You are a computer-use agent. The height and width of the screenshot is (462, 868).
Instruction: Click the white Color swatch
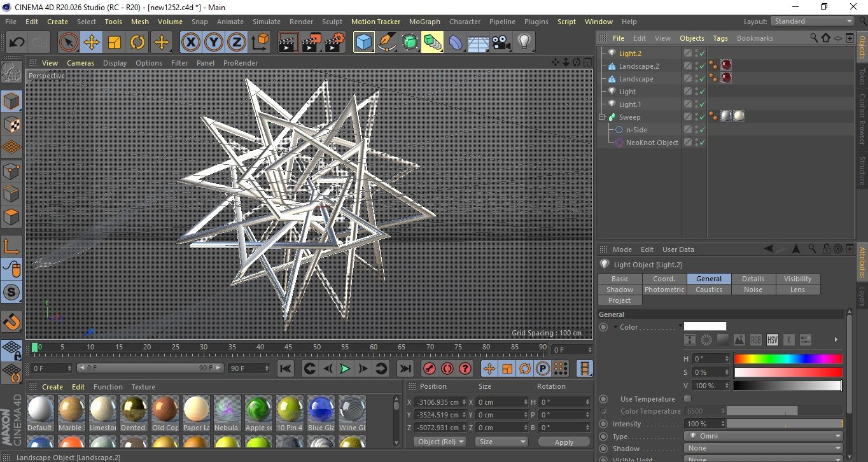705,326
